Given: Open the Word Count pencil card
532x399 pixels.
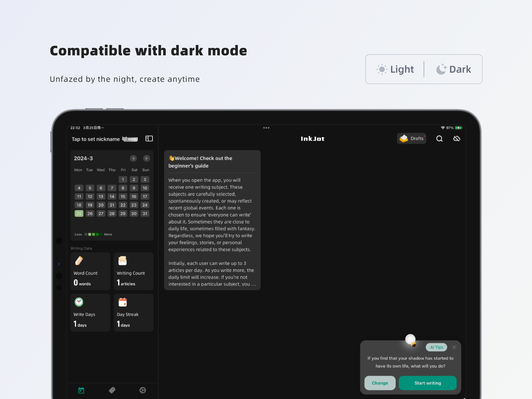Looking at the screenshot, I should coord(90,271).
